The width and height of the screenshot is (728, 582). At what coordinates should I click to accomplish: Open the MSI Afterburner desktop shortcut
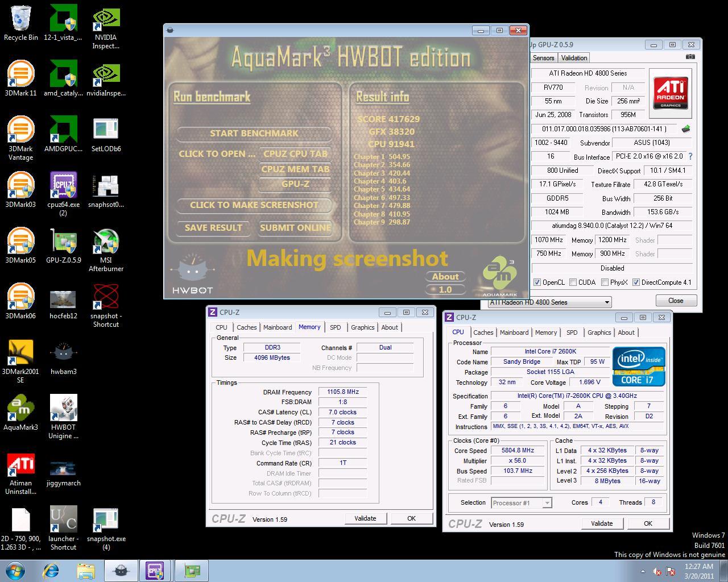tap(106, 250)
